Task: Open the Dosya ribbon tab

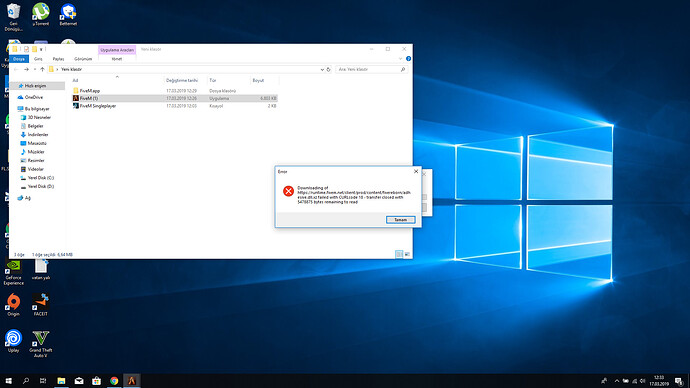Action: [19, 59]
